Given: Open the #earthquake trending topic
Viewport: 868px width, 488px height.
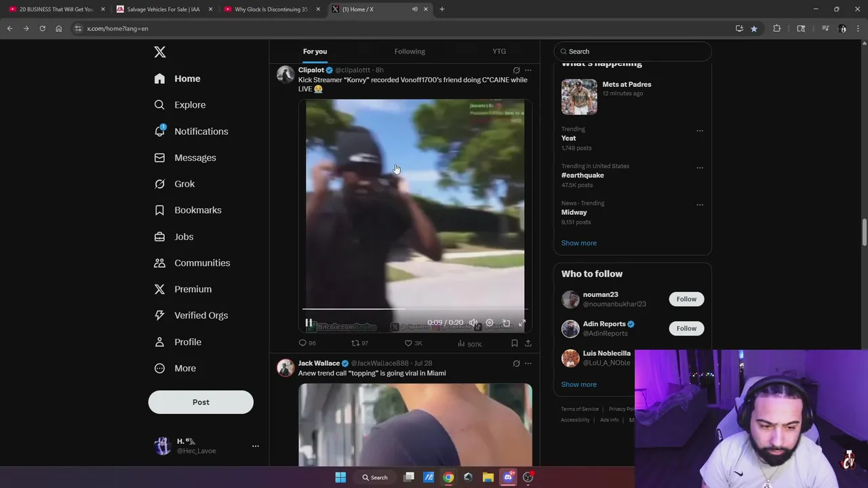Looking at the screenshot, I should [x=583, y=176].
